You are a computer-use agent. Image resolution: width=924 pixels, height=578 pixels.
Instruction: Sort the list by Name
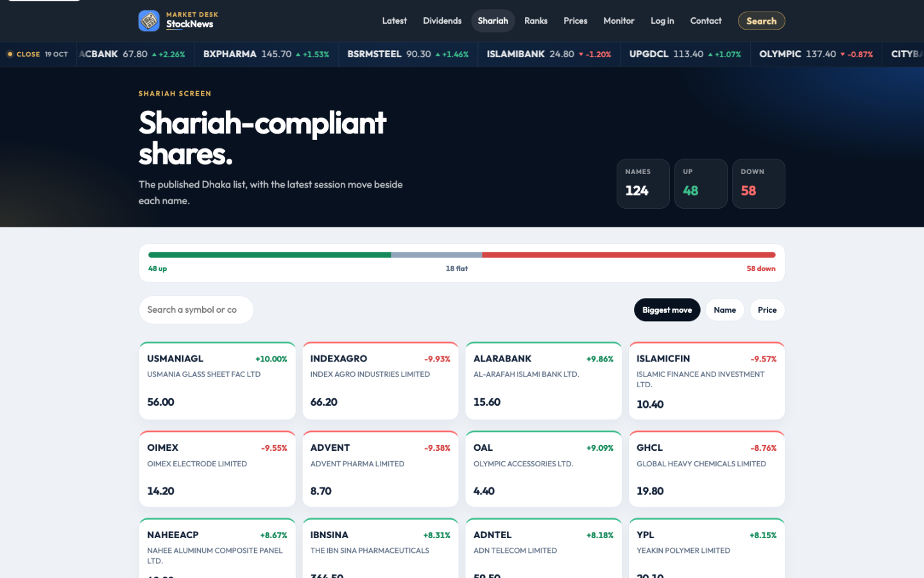point(724,310)
